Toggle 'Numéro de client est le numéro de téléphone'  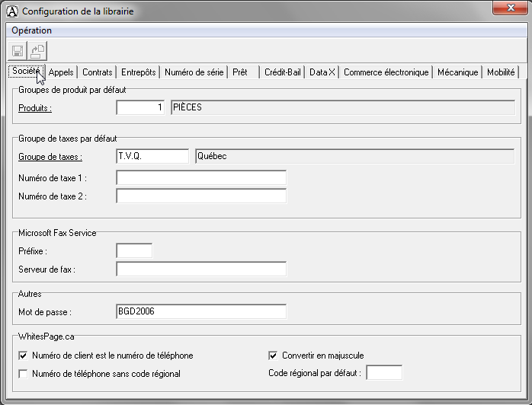point(23,356)
